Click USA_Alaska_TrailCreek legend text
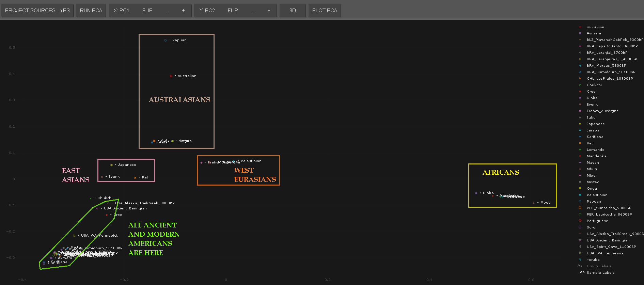This screenshot has width=644, height=285. [615, 234]
